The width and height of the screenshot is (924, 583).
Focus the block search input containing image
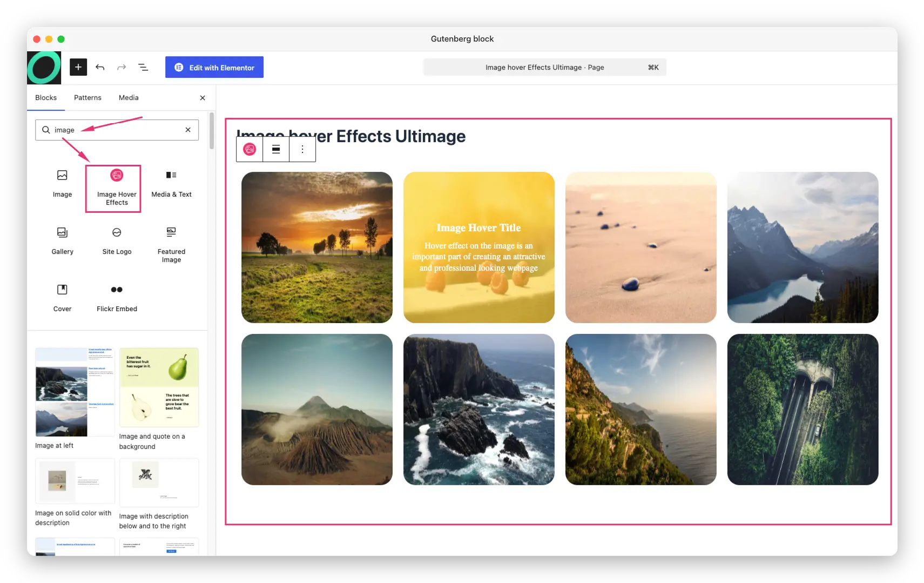click(117, 130)
